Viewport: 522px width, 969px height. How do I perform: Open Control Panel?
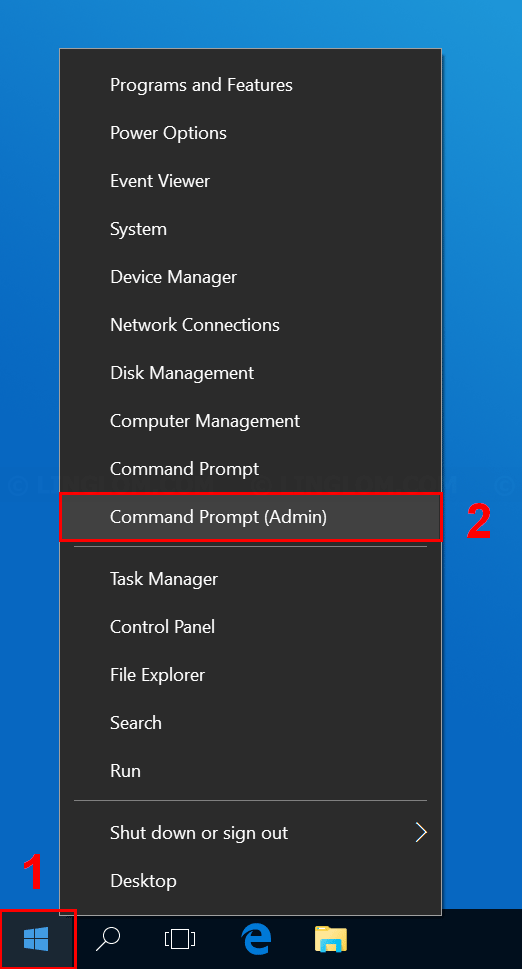click(x=251, y=627)
